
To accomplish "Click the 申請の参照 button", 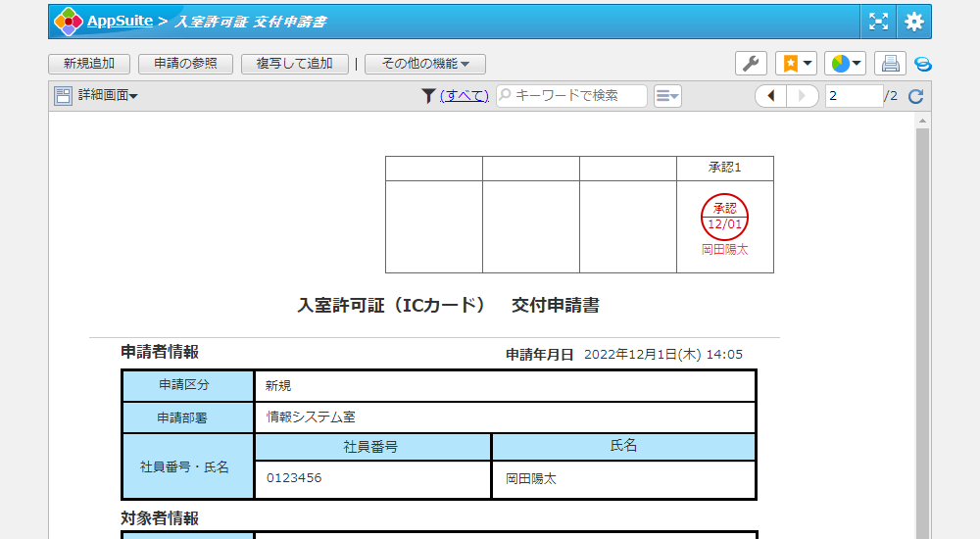I will (x=185, y=64).
